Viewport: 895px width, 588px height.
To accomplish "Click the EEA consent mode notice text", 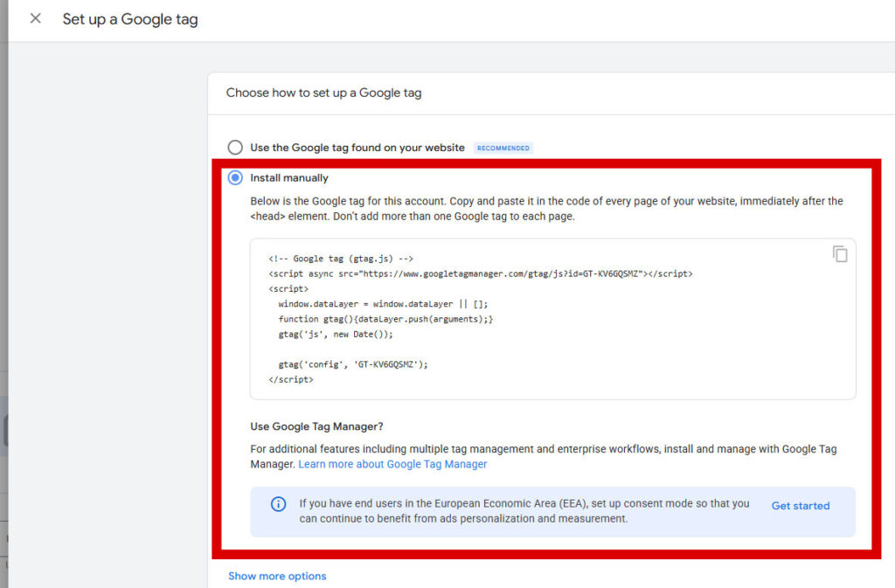I will click(524, 511).
